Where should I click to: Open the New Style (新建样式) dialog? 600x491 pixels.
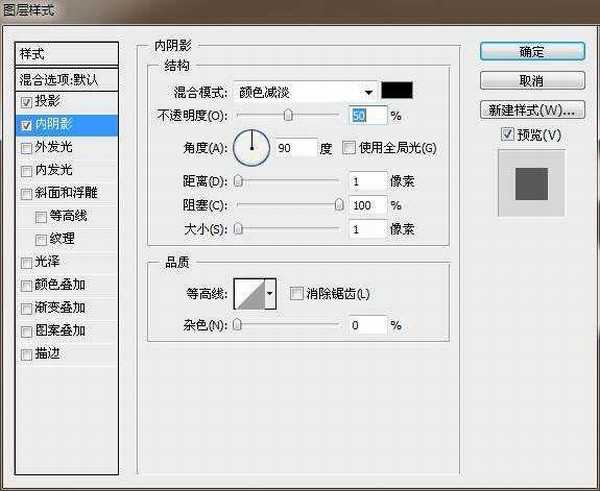tap(531, 109)
